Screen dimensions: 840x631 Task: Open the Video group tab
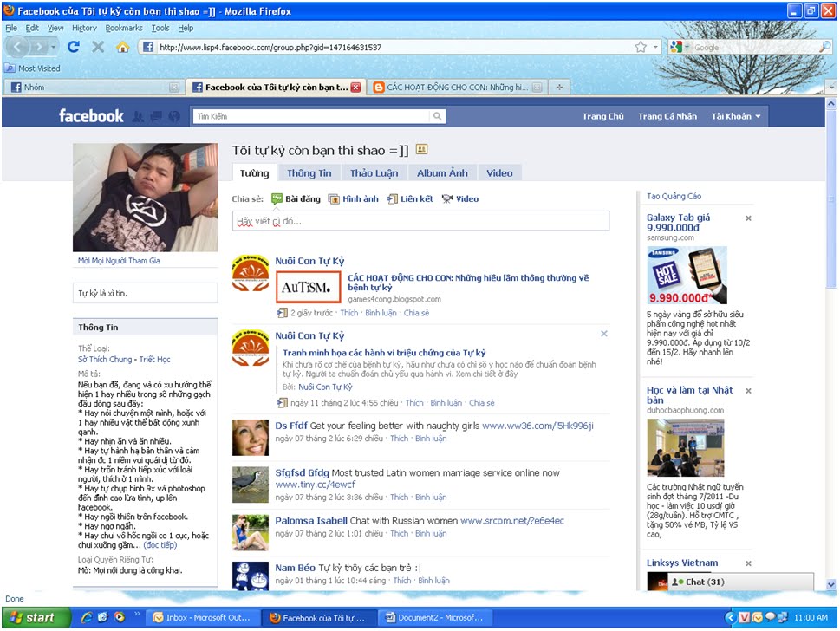point(499,173)
